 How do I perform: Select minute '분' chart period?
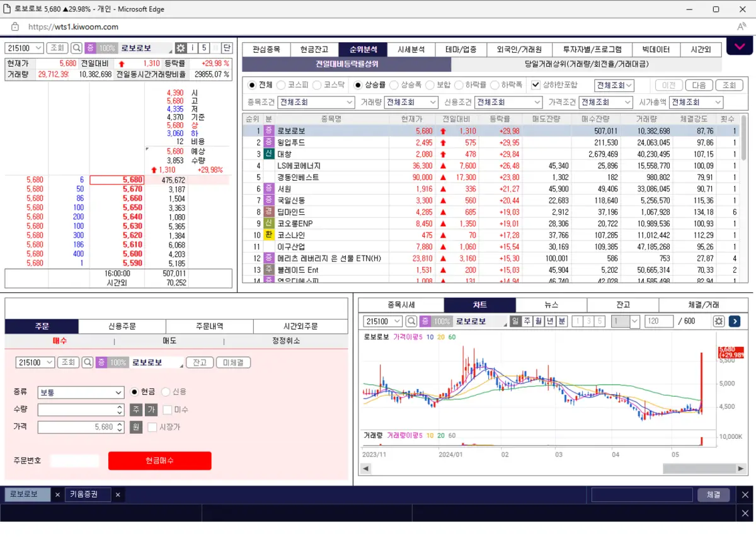[x=562, y=321]
